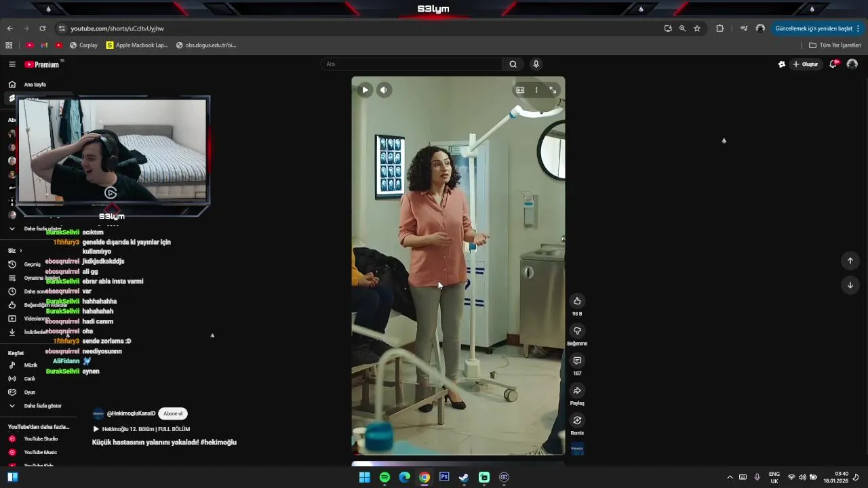This screenshot has width=868, height=488.
Task: Start voice search with microphone icon
Action: tap(536, 64)
